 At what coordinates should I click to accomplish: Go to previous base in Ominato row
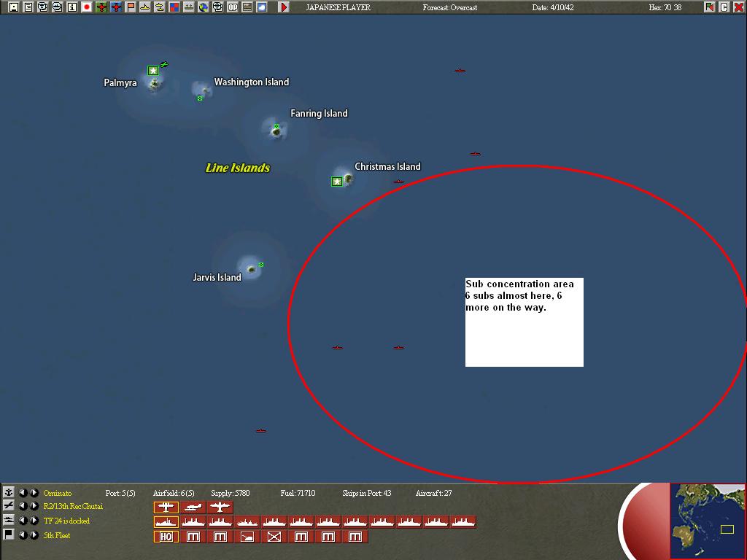pos(23,492)
